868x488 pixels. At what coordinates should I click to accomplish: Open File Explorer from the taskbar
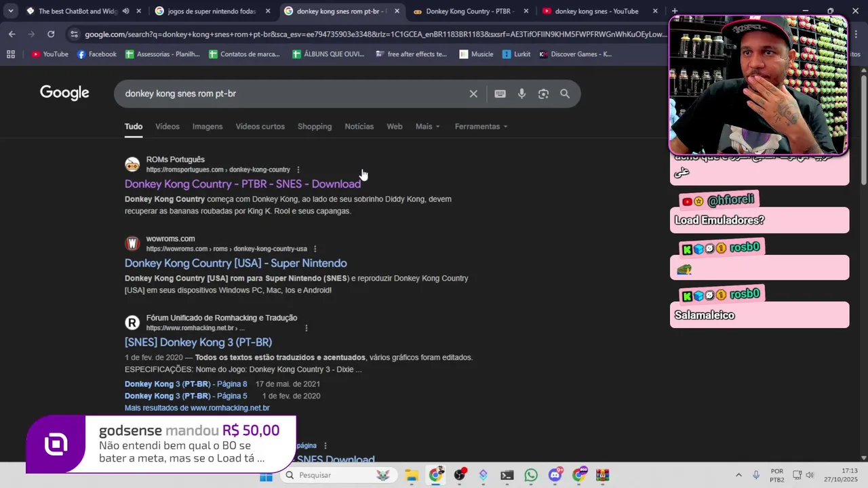tap(412, 476)
